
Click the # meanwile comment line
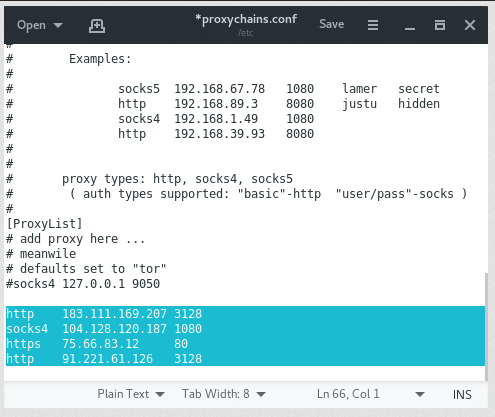[41, 254]
